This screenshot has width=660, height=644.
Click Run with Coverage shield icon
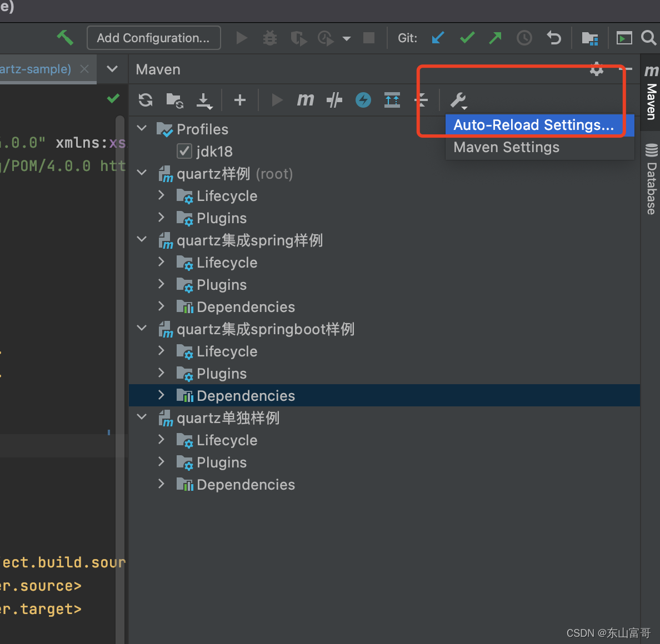click(x=298, y=38)
